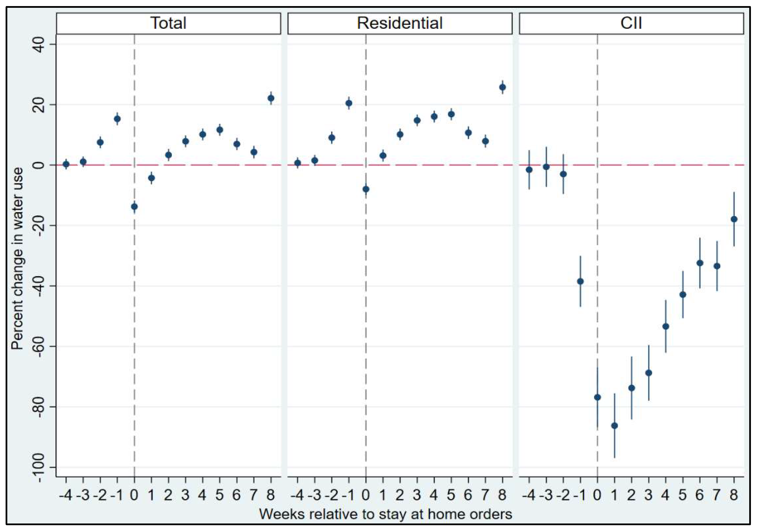Click week 8 data point in Residential panel
The image size is (757, 532).
[x=503, y=87]
